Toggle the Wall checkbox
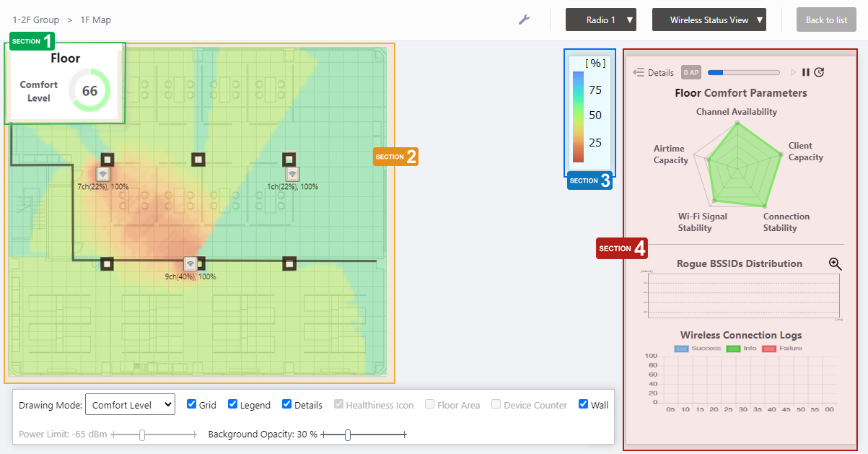This screenshot has height=454, width=868. (584, 404)
